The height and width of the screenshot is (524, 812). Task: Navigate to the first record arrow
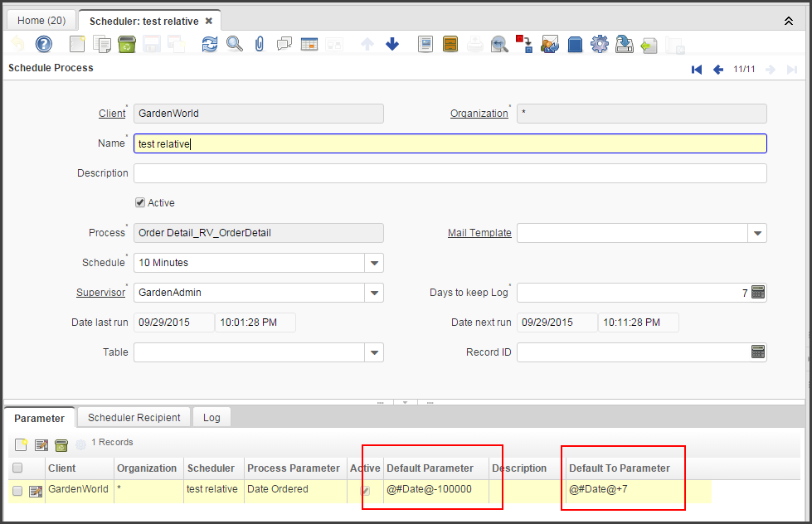coord(697,70)
